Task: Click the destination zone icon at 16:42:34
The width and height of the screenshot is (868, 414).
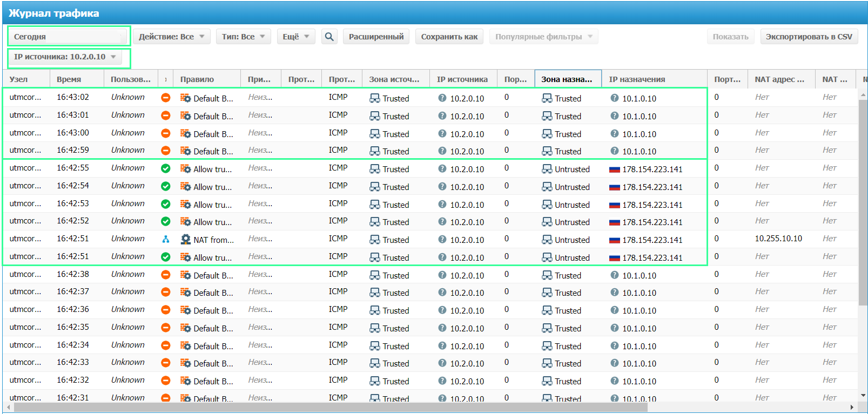Action: coord(547,345)
